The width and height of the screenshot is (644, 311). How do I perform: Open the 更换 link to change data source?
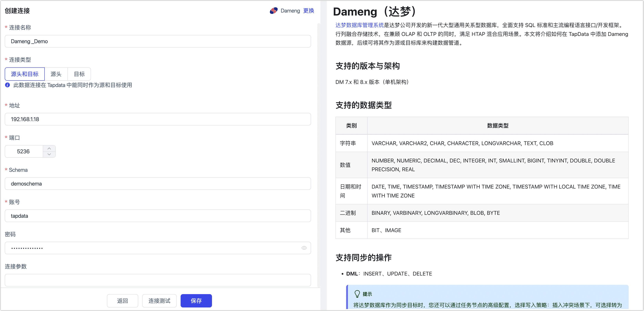click(308, 11)
